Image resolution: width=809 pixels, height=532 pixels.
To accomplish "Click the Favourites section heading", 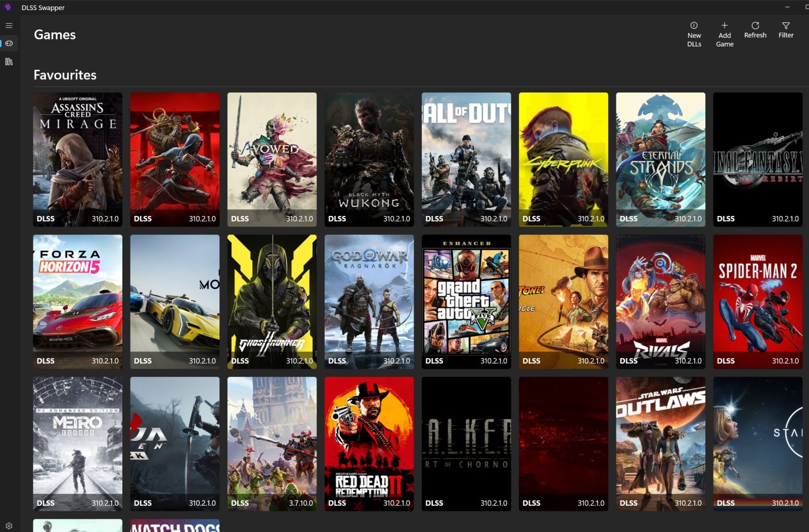I will [x=65, y=75].
